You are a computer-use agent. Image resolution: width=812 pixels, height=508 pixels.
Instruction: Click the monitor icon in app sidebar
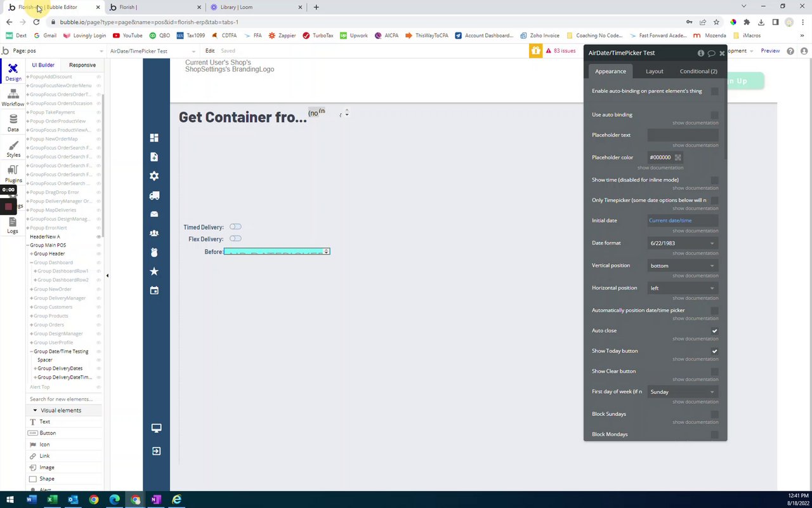(x=156, y=428)
